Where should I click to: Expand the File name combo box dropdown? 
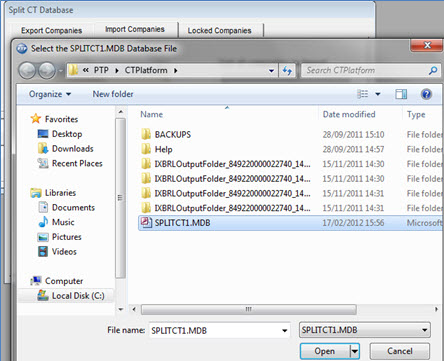coord(285,331)
